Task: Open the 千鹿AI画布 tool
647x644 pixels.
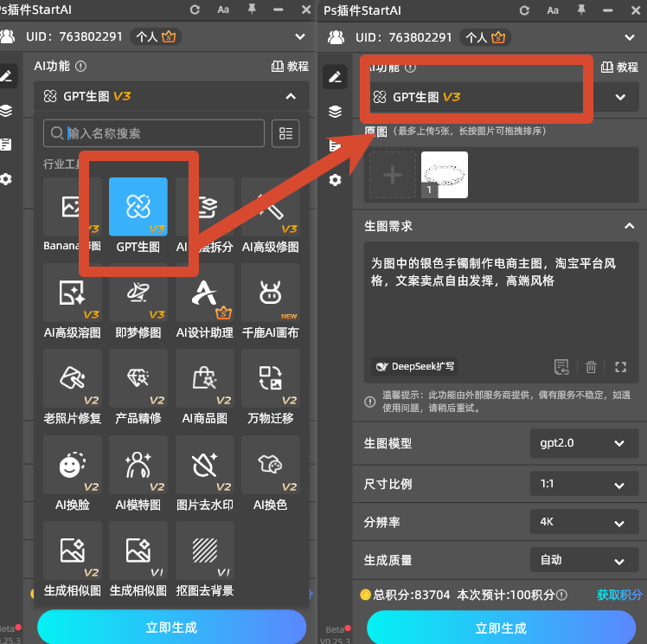Action: (x=271, y=293)
